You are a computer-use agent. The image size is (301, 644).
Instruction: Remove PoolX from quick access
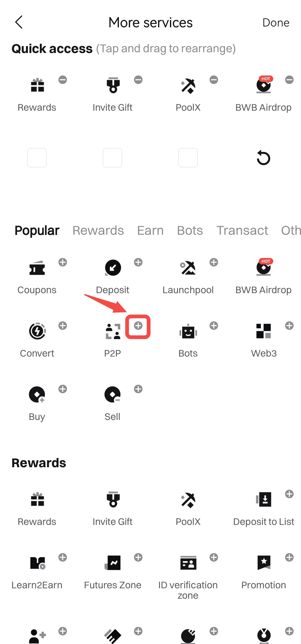click(214, 80)
